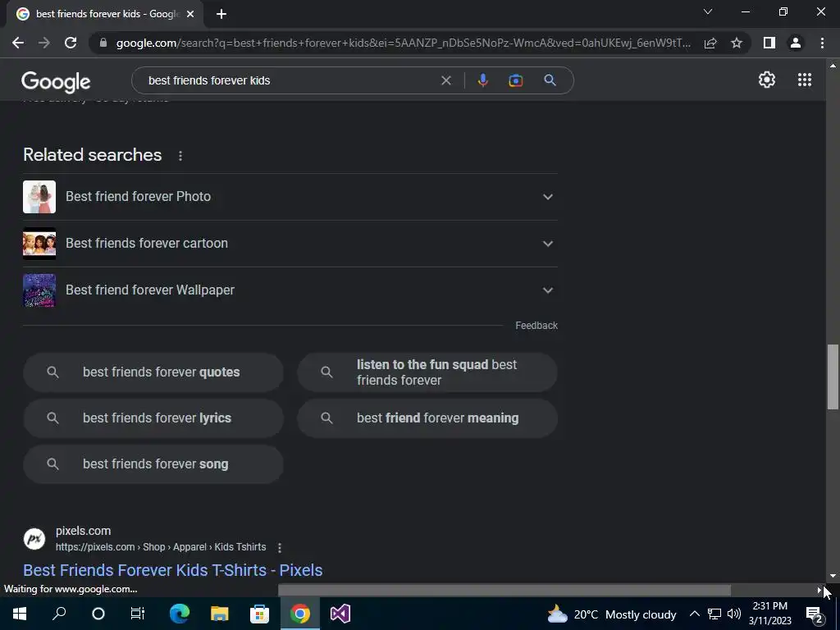The height and width of the screenshot is (630, 840).
Task: Open Chrome tab search chevron
Action: [x=708, y=11]
